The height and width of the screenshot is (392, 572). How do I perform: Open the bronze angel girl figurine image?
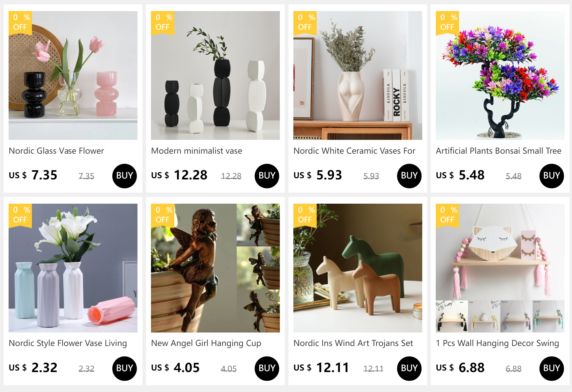coord(215,268)
